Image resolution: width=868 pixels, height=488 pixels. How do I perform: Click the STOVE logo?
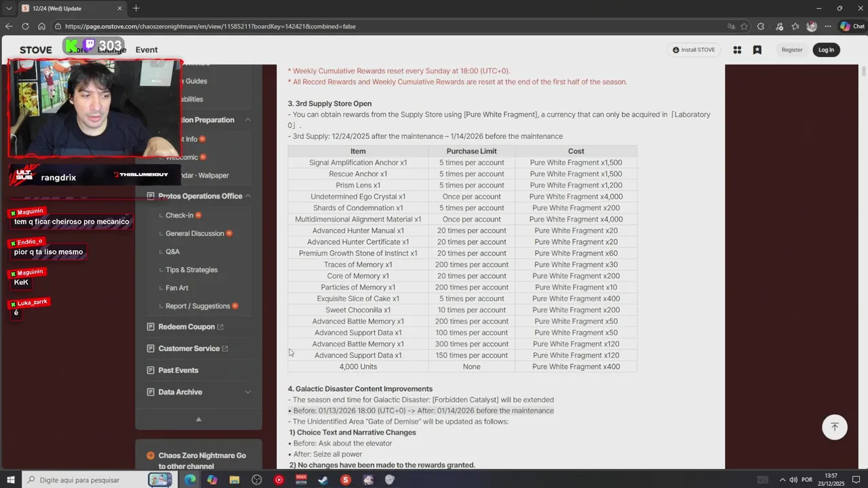coord(36,49)
